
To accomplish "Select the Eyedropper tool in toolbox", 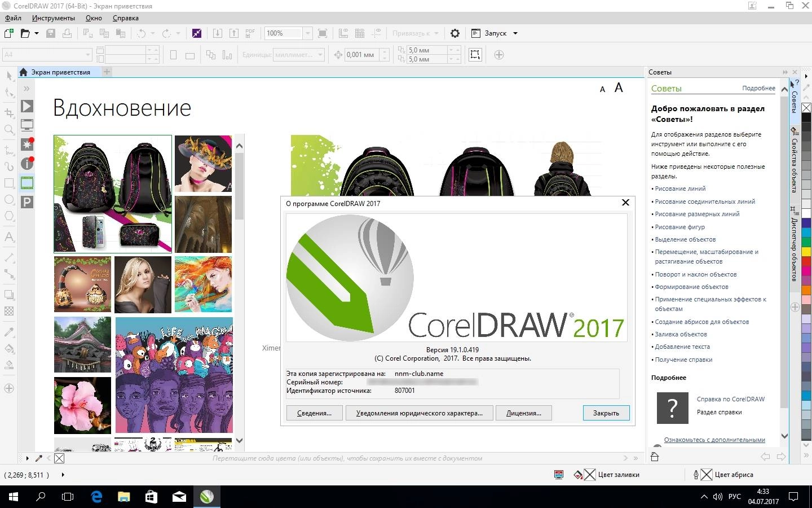I will 9,331.
